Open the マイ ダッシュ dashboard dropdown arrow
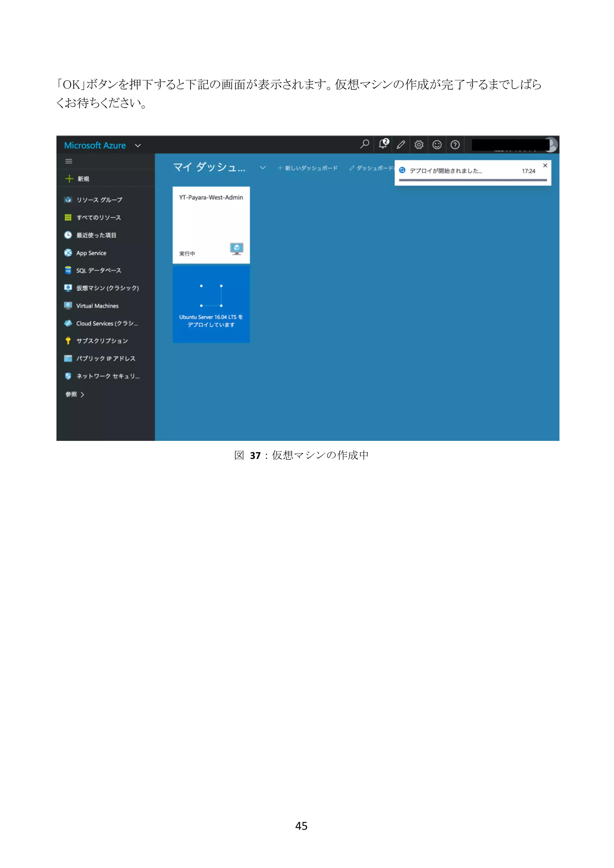 pos(263,167)
